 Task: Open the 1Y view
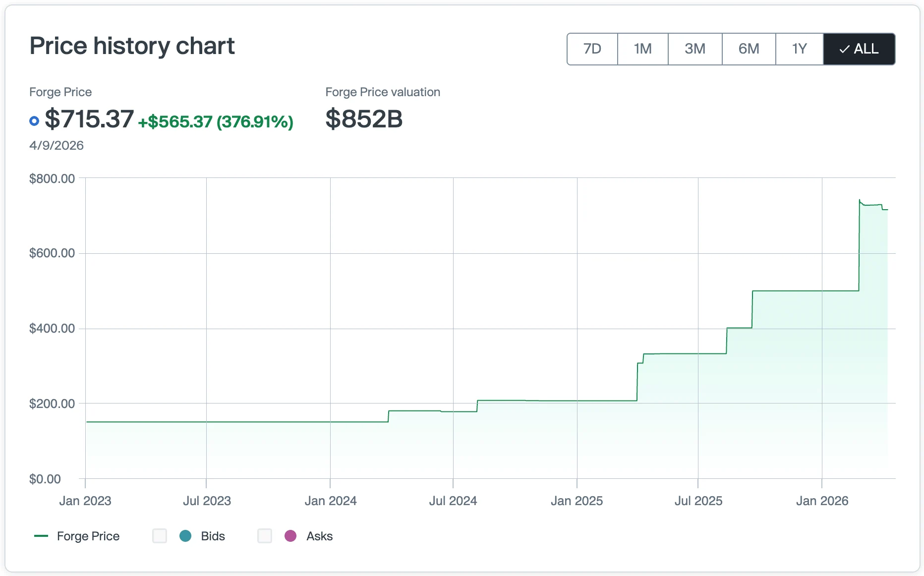pyautogui.click(x=800, y=49)
